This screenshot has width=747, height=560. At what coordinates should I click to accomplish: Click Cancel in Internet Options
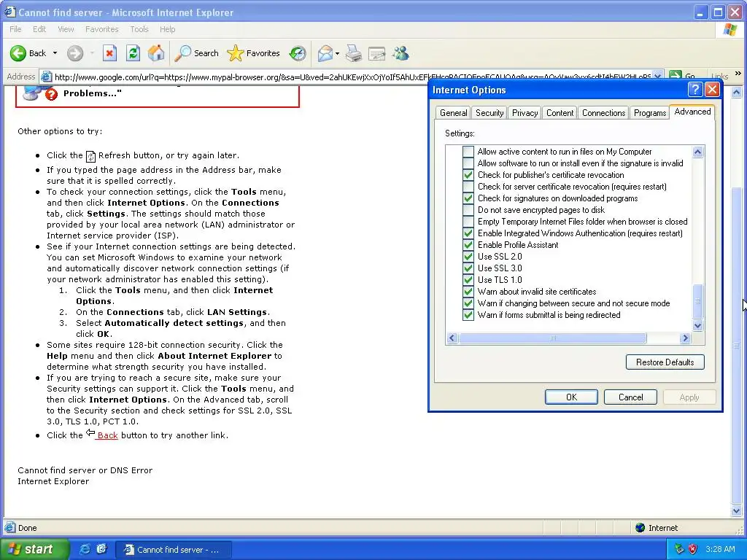click(630, 397)
